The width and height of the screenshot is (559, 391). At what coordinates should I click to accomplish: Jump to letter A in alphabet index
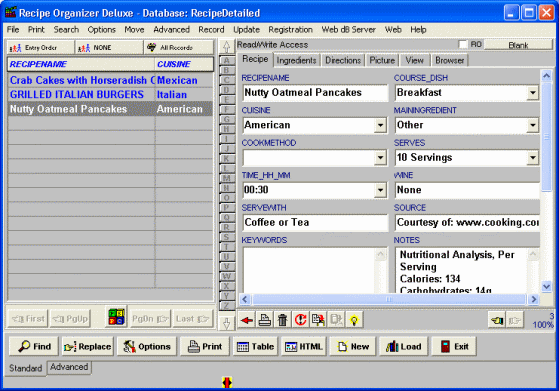pyautogui.click(x=226, y=60)
